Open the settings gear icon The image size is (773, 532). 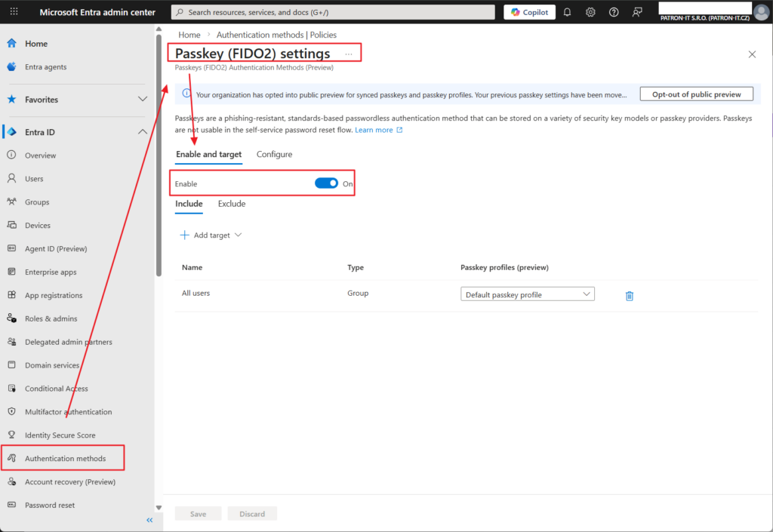[590, 12]
